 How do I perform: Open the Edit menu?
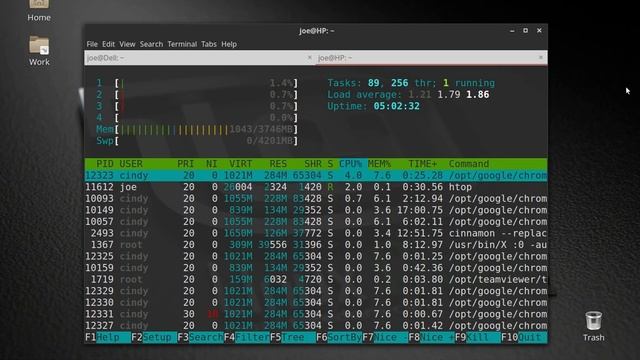click(108, 44)
